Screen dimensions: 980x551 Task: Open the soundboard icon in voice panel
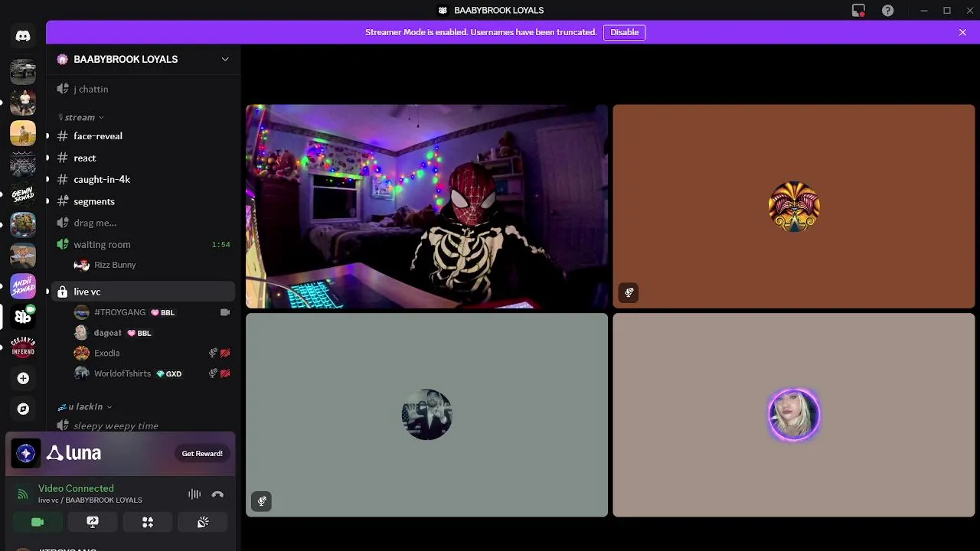[203, 522]
